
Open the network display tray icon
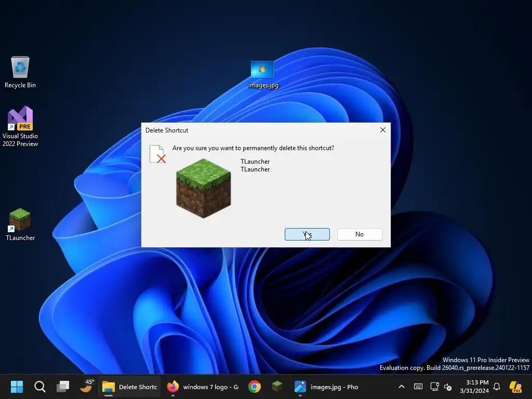pos(434,387)
